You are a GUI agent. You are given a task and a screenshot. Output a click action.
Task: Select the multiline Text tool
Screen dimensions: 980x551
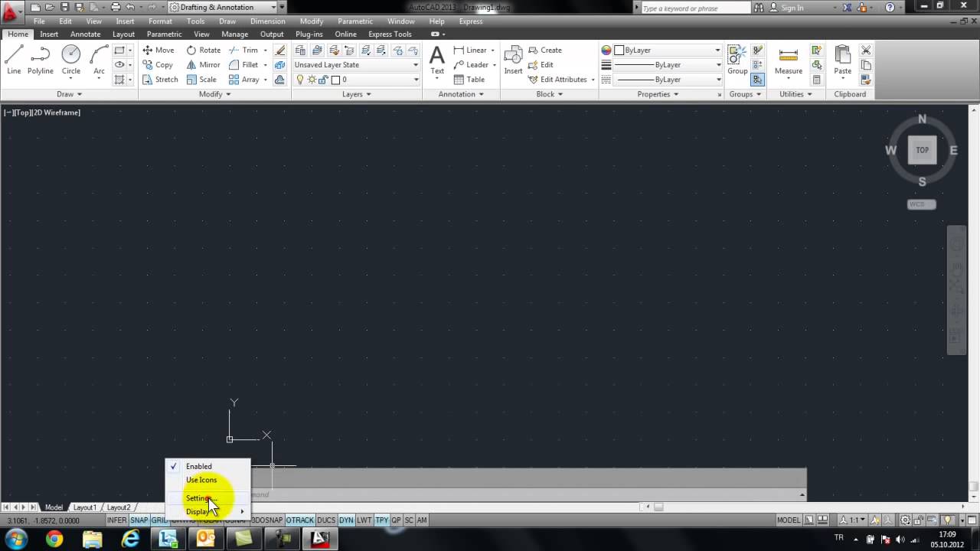tap(437, 60)
